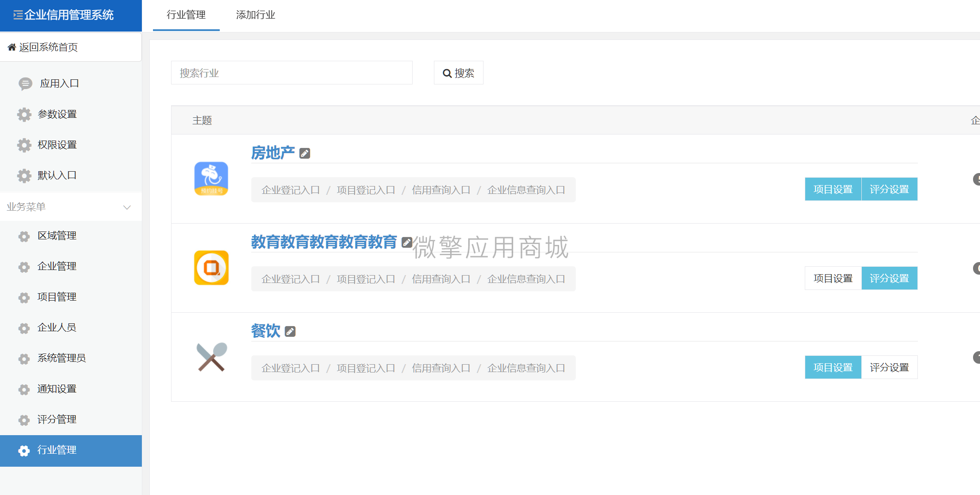This screenshot has width=980, height=495.
Task: Click 评分设置 button for 餐饮
Action: (889, 367)
